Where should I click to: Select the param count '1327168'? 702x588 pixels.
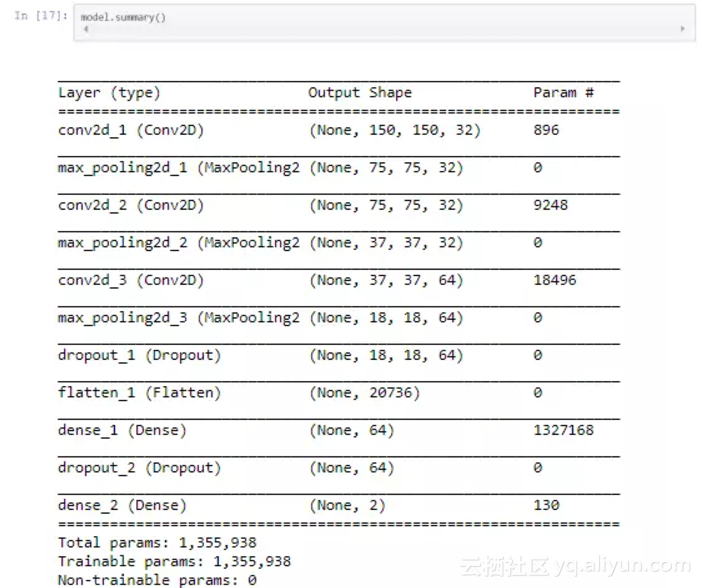(563, 431)
